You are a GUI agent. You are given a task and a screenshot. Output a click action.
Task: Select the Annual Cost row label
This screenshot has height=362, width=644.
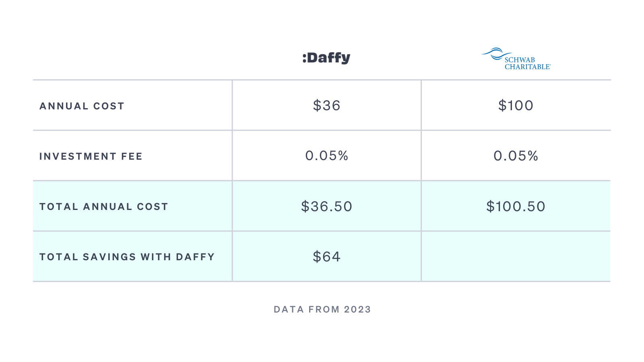click(x=82, y=106)
